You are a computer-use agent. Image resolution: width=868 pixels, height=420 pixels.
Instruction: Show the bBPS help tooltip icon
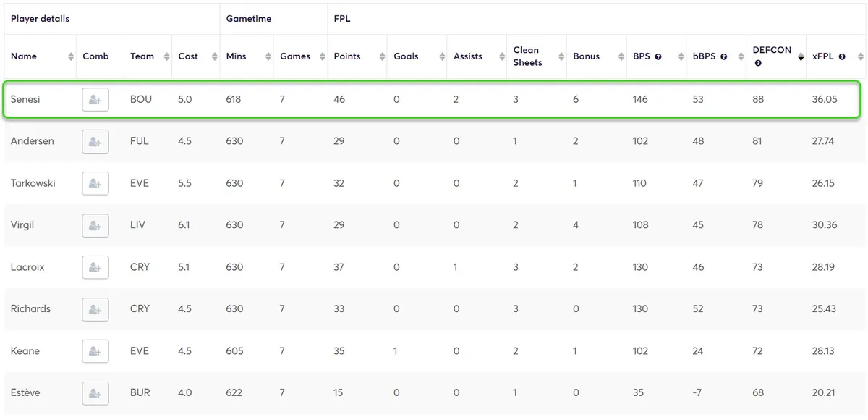(723, 56)
